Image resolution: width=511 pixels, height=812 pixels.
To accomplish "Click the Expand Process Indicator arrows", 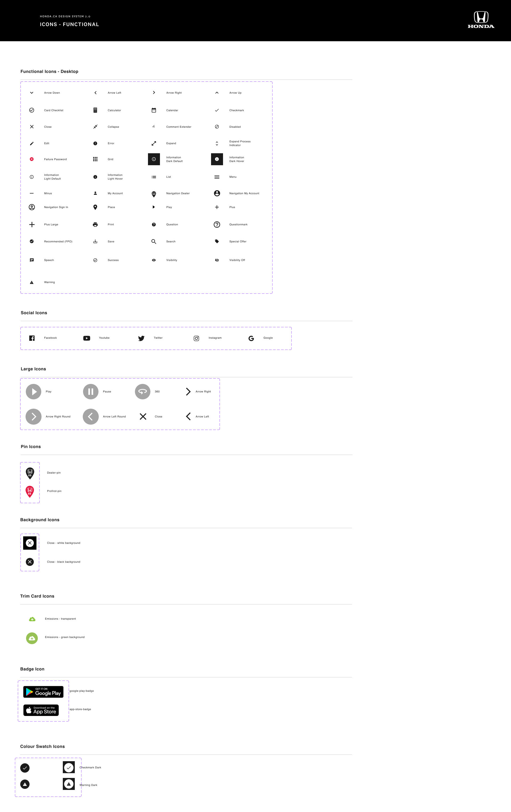I will coord(217,143).
